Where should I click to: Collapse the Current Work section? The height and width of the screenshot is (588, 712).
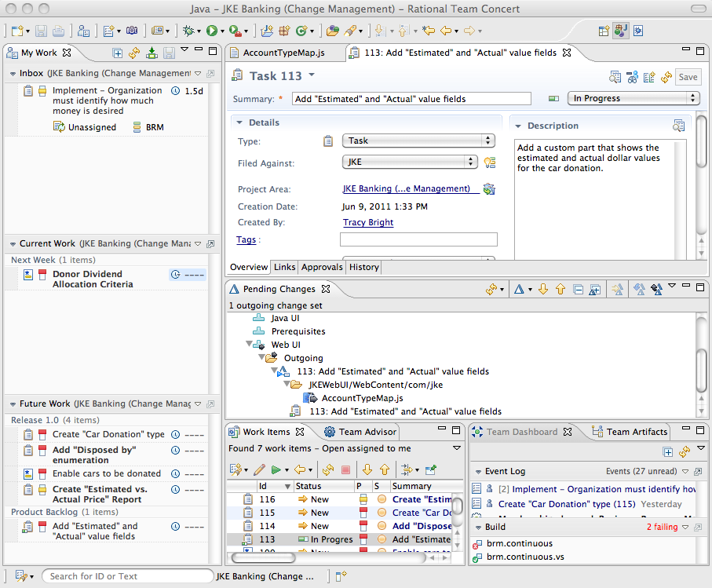13,244
